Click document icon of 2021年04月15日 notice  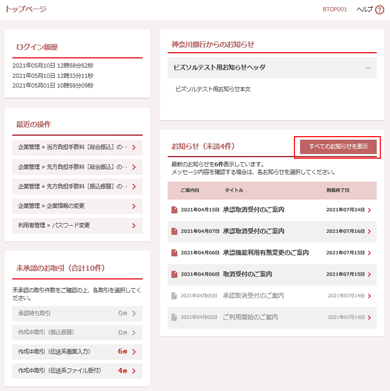pyautogui.click(x=174, y=210)
